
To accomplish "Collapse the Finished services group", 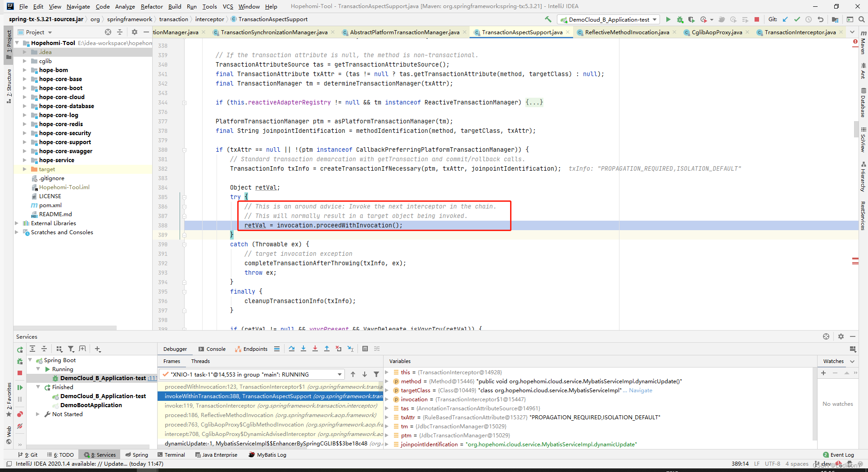I will coord(38,387).
